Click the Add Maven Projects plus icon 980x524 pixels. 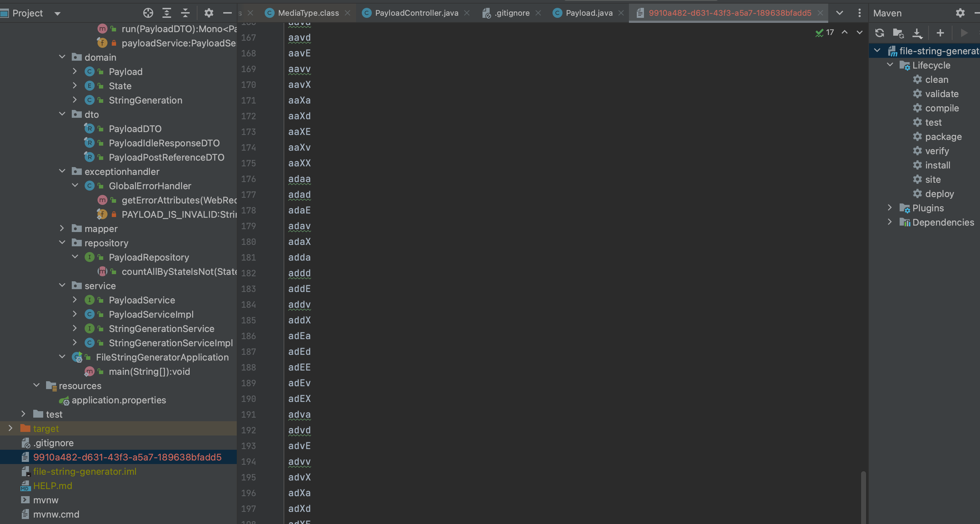pos(940,33)
